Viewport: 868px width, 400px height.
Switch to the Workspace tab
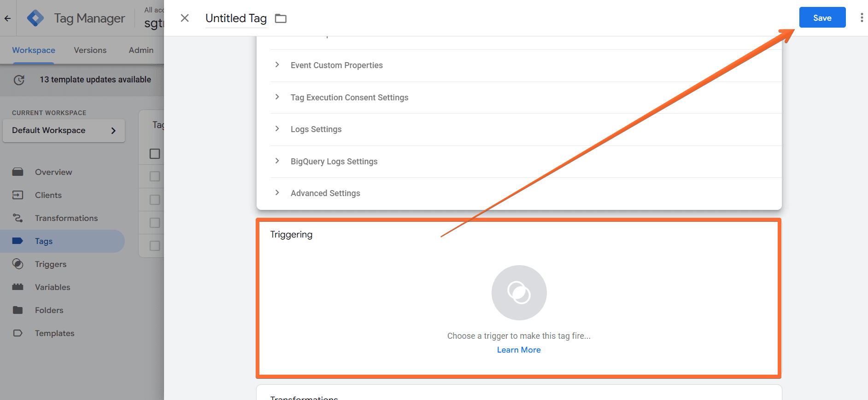click(x=34, y=50)
